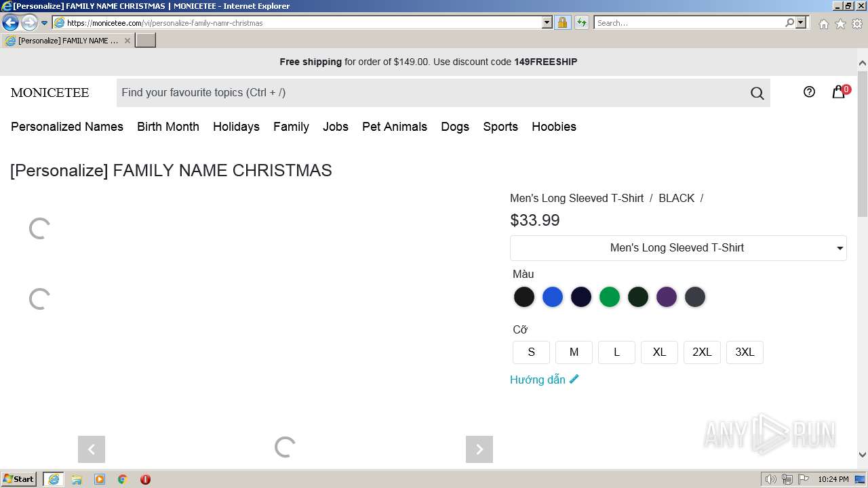Select the green color swatch
The width and height of the screenshot is (868, 488).
coord(610,297)
